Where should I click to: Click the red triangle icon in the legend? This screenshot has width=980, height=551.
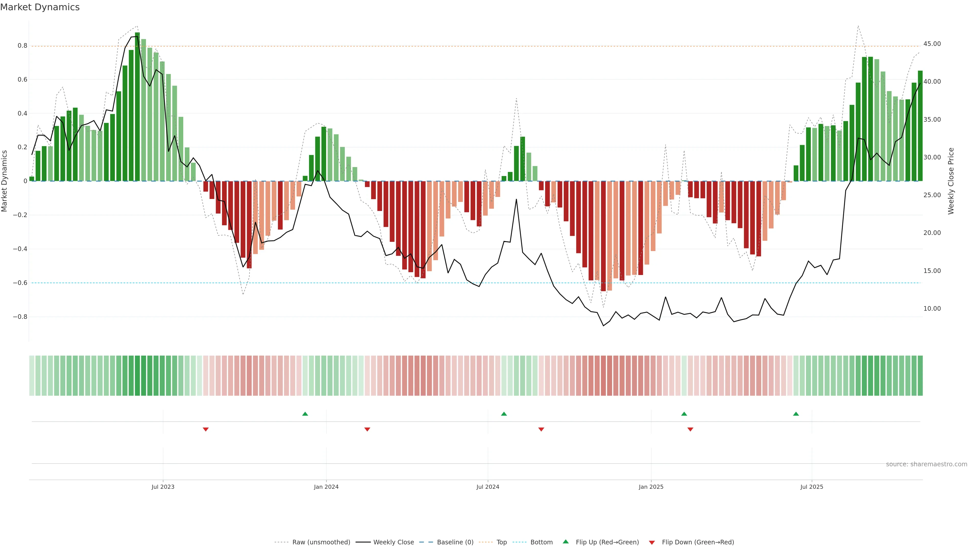click(x=652, y=543)
